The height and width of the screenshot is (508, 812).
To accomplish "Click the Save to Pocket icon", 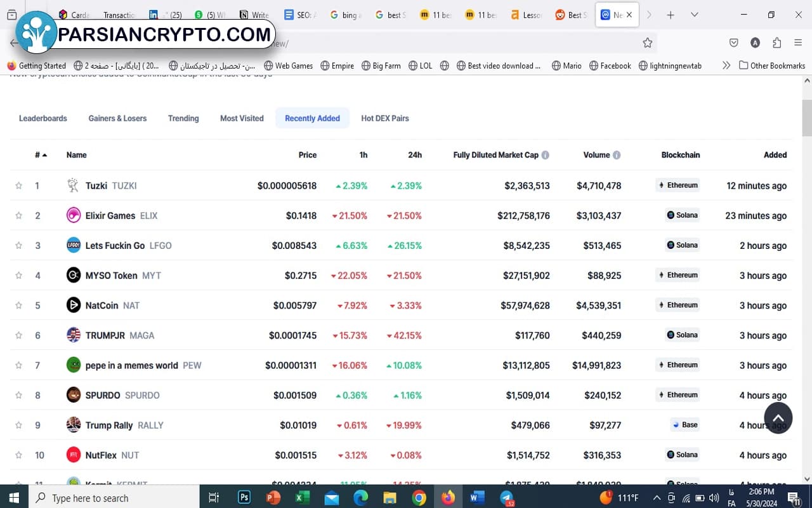I will pos(733,43).
